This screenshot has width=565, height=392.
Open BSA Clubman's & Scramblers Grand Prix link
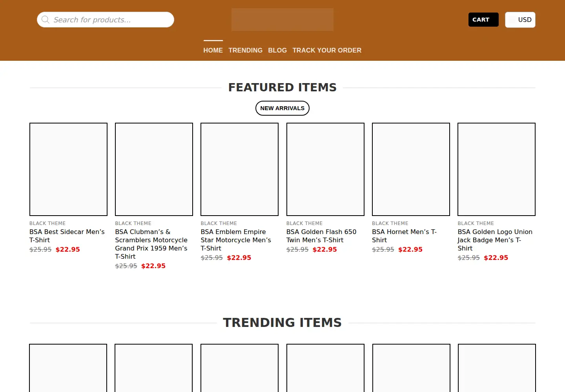pyautogui.click(x=151, y=244)
